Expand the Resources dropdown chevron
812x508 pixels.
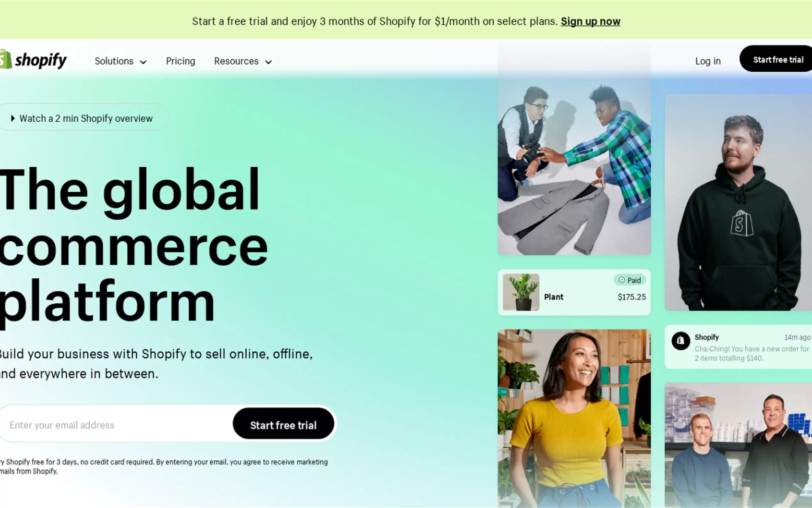(x=268, y=62)
